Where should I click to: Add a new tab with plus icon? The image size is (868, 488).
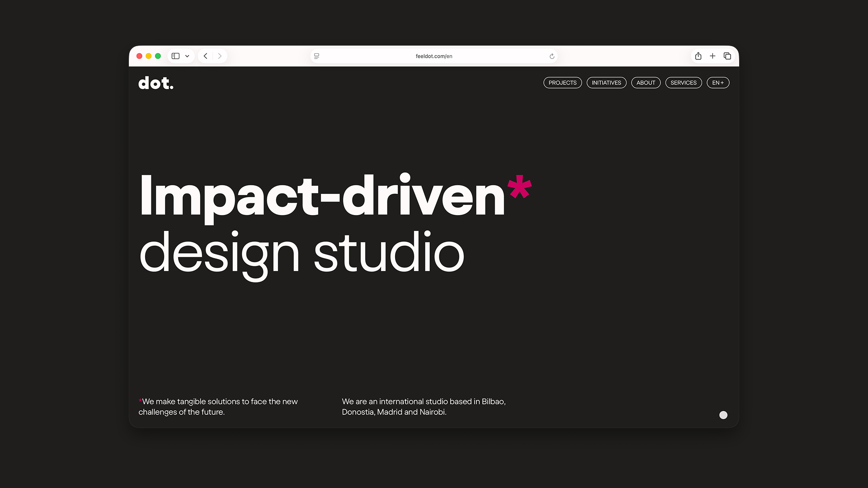pyautogui.click(x=712, y=56)
